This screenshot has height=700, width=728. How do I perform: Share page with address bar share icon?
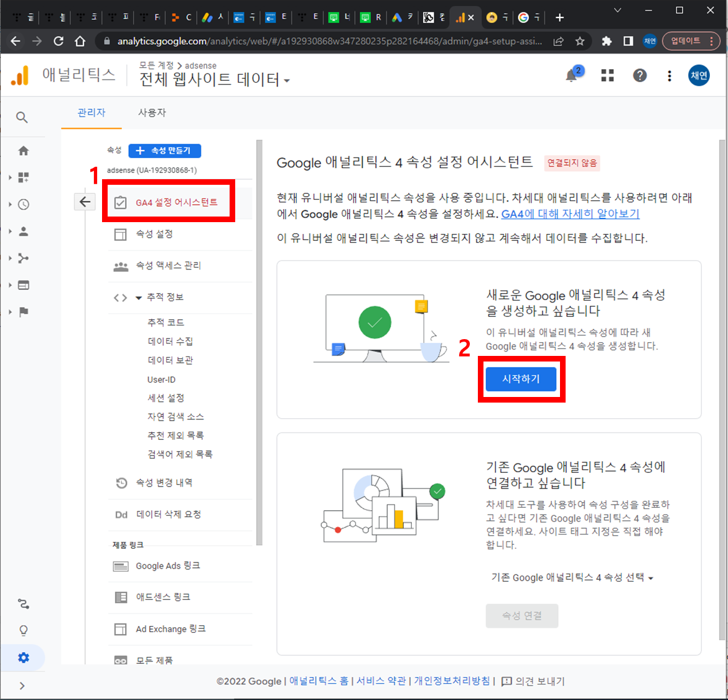pos(558,41)
